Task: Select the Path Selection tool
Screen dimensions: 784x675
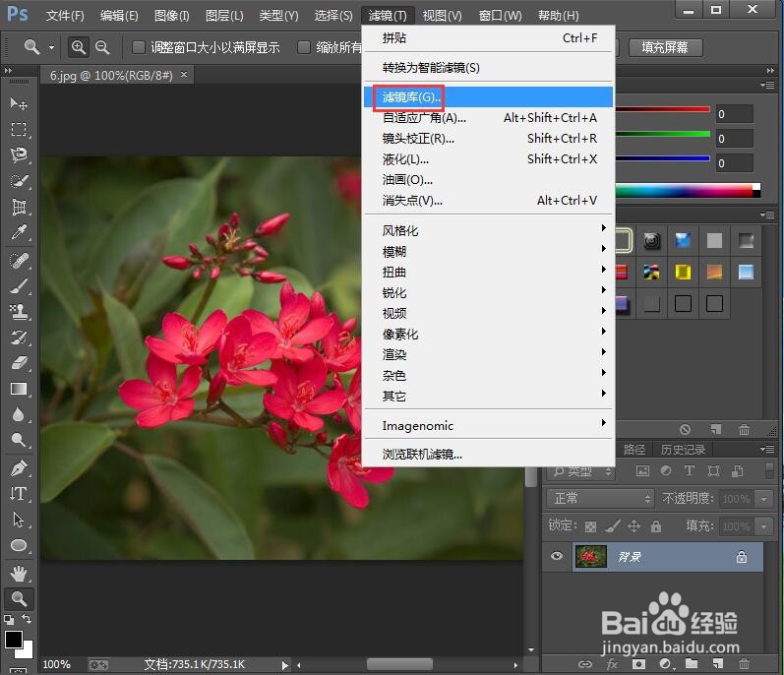Action: pos(19,520)
